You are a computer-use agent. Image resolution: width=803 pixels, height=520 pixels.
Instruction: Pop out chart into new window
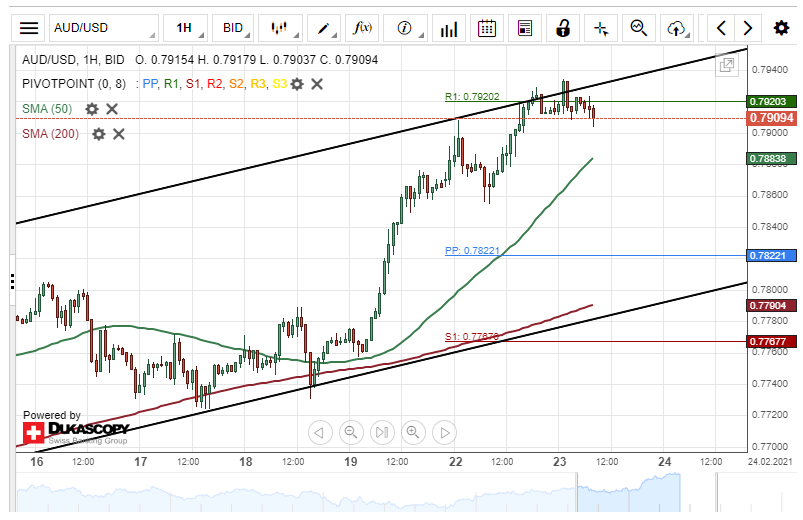(727, 65)
